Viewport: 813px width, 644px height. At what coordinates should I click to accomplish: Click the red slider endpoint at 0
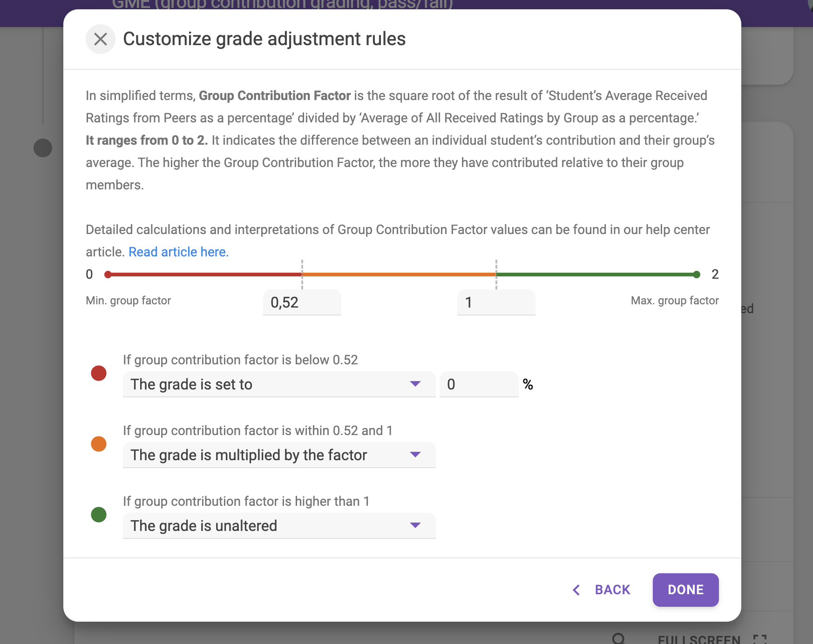click(x=108, y=275)
